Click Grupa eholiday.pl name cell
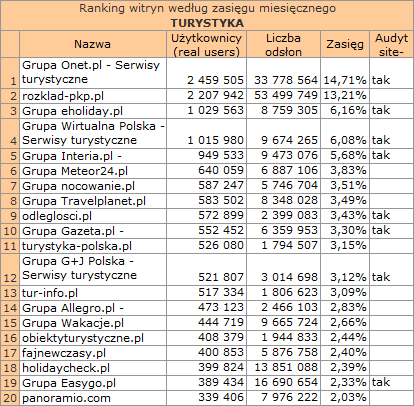This screenshot has height=406, width=414. coord(72,111)
